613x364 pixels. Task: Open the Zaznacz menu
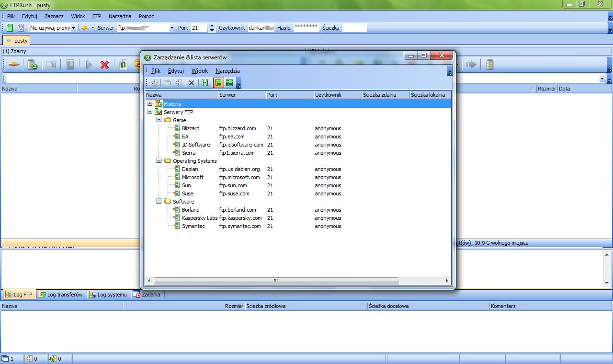pos(54,16)
